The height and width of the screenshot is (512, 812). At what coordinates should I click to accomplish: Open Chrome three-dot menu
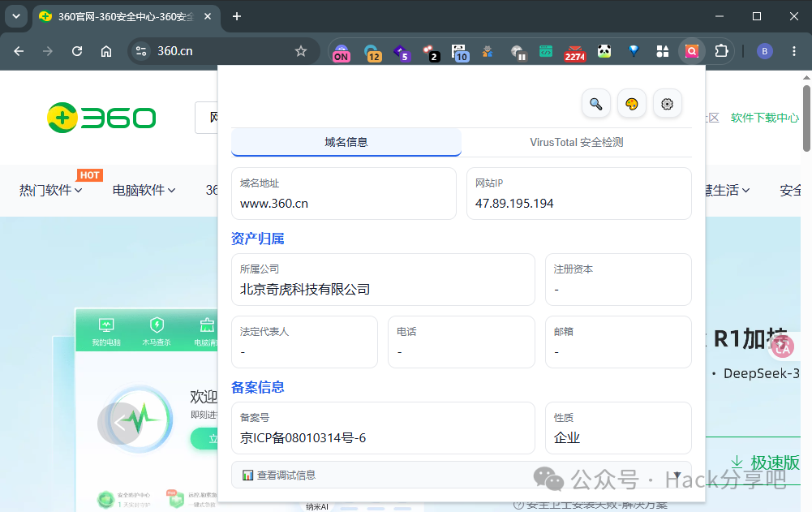(794, 51)
